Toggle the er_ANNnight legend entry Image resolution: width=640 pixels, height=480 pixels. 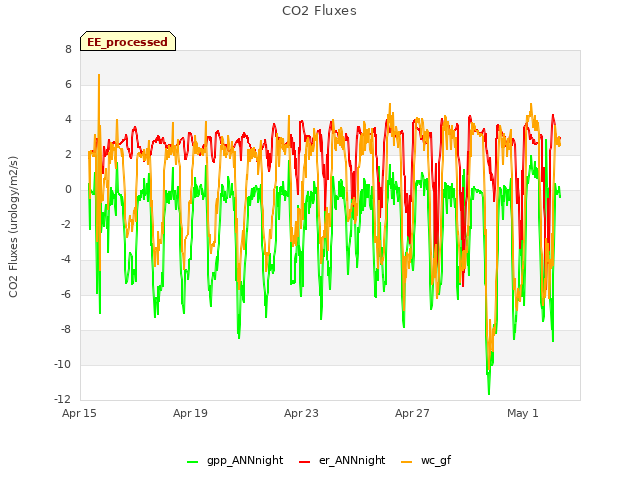tap(342, 460)
